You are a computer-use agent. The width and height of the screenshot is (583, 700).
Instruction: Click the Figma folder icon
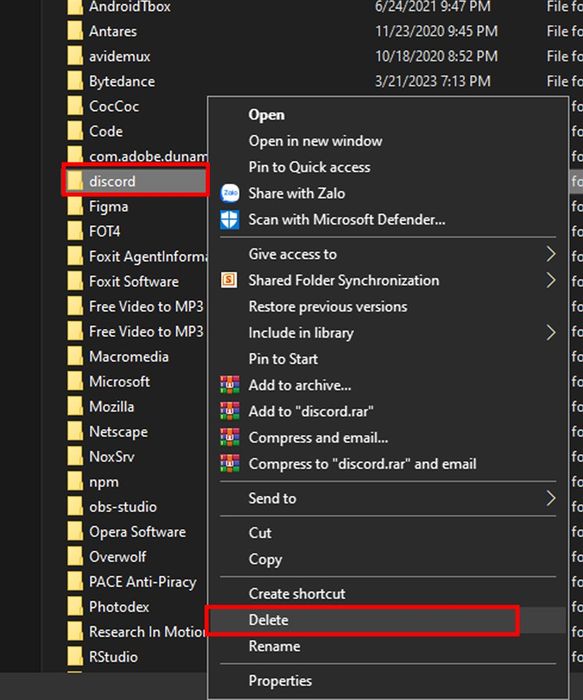pos(75,206)
